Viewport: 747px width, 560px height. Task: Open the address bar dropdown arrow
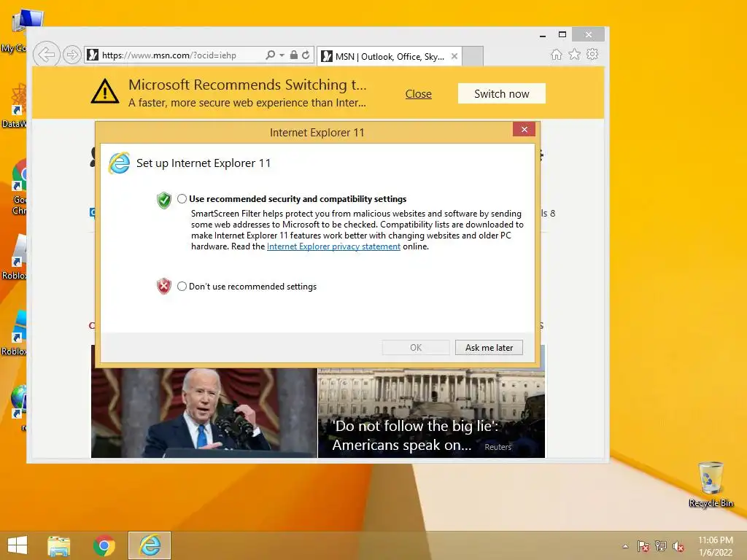tap(282, 55)
